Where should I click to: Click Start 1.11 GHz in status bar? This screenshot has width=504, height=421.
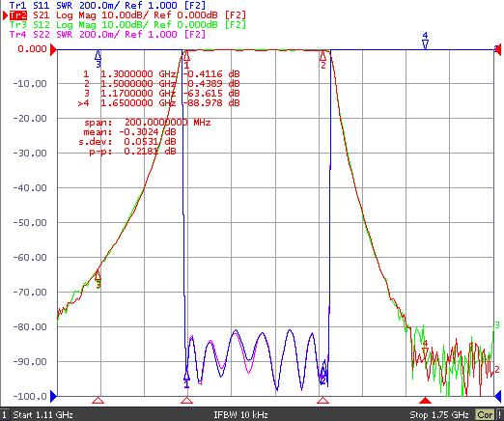42,414
